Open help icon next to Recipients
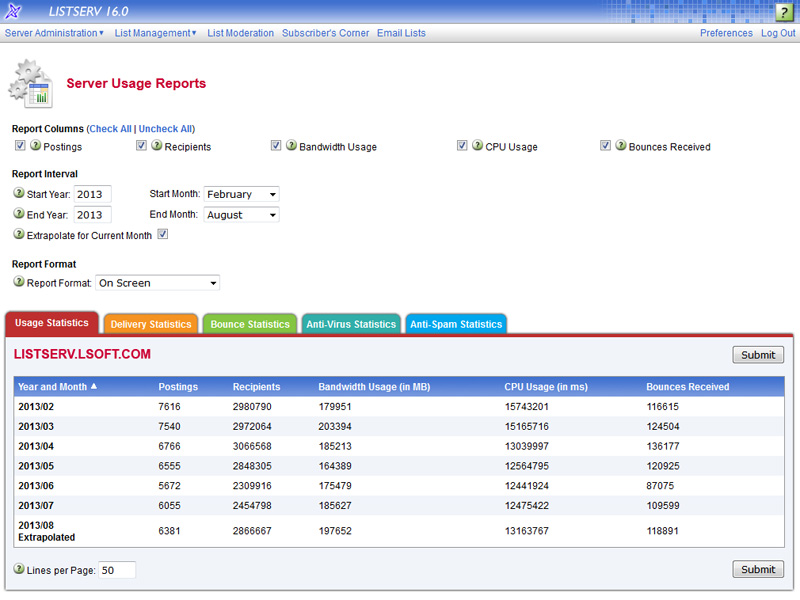800x600 pixels. click(x=157, y=145)
